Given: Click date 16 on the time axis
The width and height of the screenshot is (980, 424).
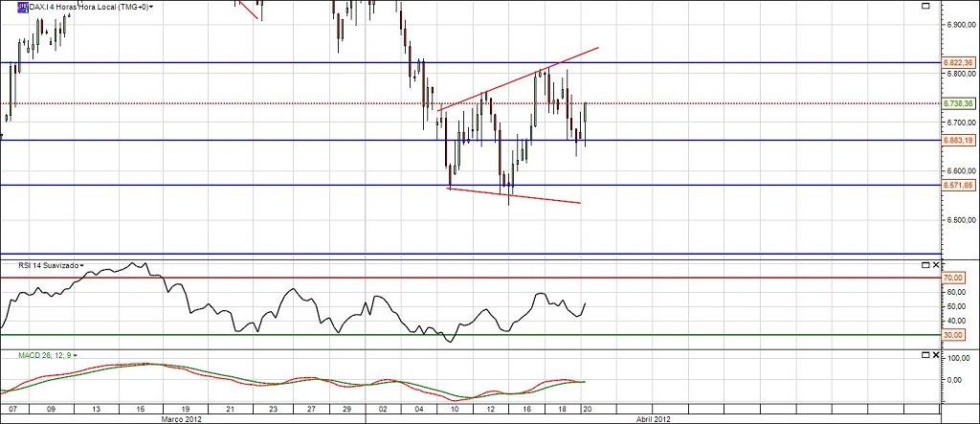Looking at the screenshot, I should point(527,409).
